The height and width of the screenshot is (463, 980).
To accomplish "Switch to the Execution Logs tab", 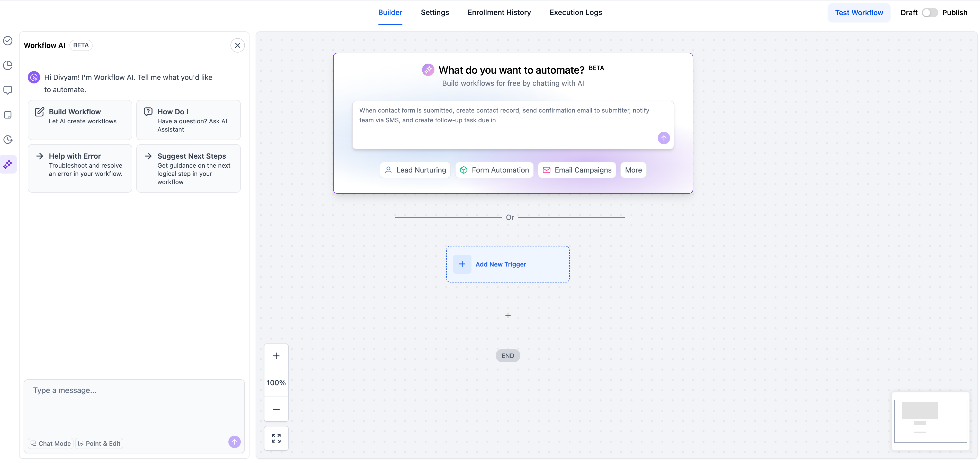I will [x=576, y=13].
